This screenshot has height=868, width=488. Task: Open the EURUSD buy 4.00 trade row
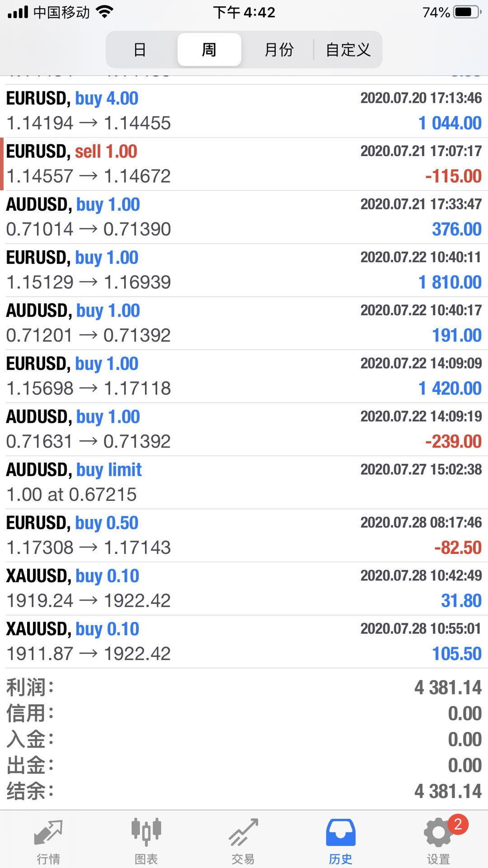(x=244, y=111)
